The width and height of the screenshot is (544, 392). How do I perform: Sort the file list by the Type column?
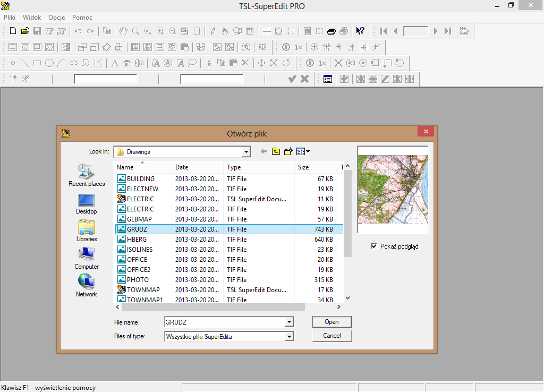tap(259, 167)
